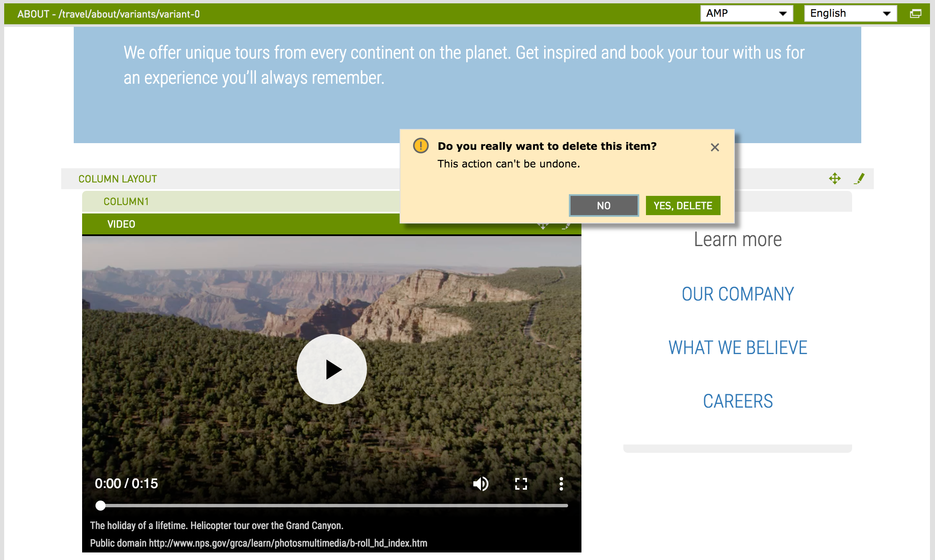Click the video overflow menu icon

click(562, 483)
